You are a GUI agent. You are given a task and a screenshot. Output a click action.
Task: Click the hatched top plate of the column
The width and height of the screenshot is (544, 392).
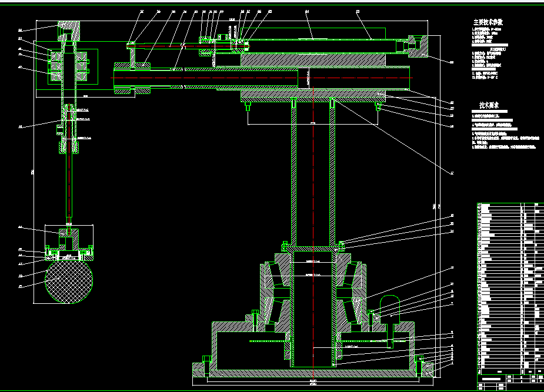[313, 95]
